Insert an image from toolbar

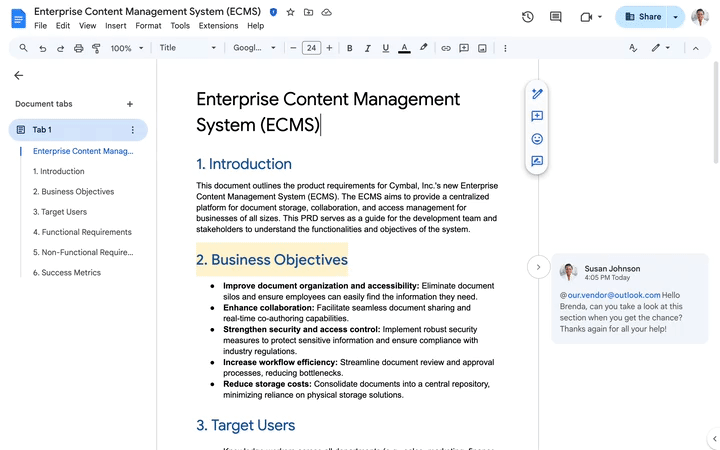(x=482, y=48)
